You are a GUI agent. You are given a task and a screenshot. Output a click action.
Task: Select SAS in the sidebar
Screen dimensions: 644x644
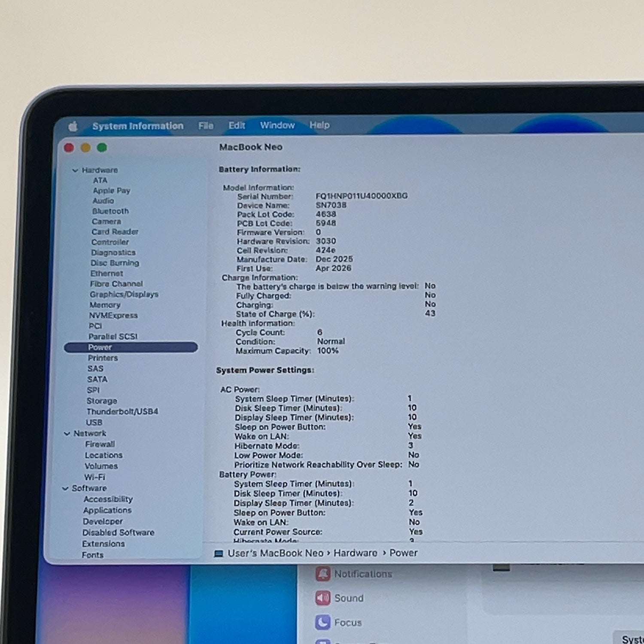[95, 369]
